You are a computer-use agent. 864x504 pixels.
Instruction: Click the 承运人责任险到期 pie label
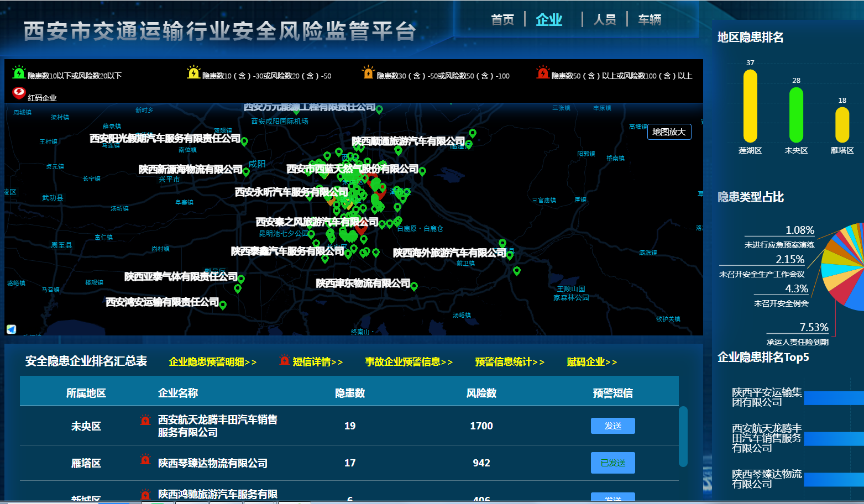798,342
